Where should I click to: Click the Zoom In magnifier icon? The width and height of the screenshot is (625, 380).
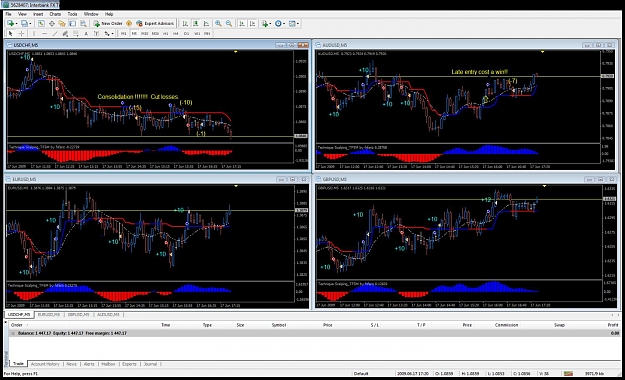(218, 24)
